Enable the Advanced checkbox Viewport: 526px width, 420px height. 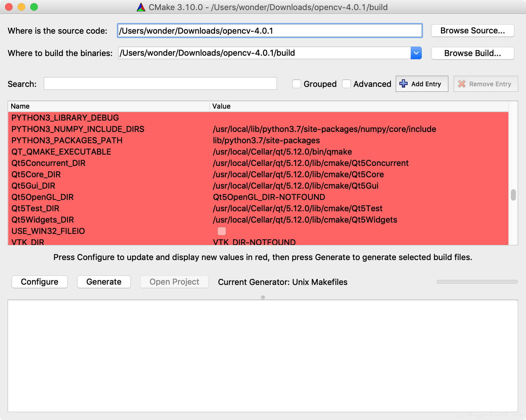(x=346, y=84)
